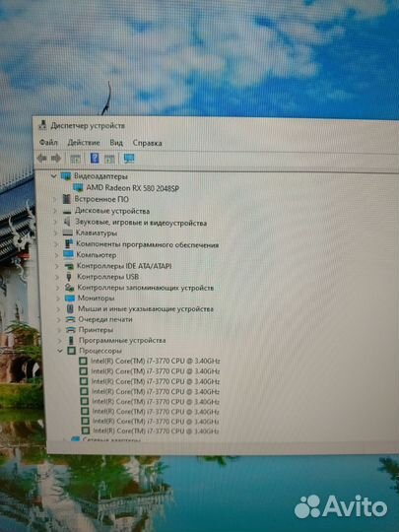Click the Back arrow toolbar icon
The width and height of the screenshot is (399, 532).
(x=41, y=158)
